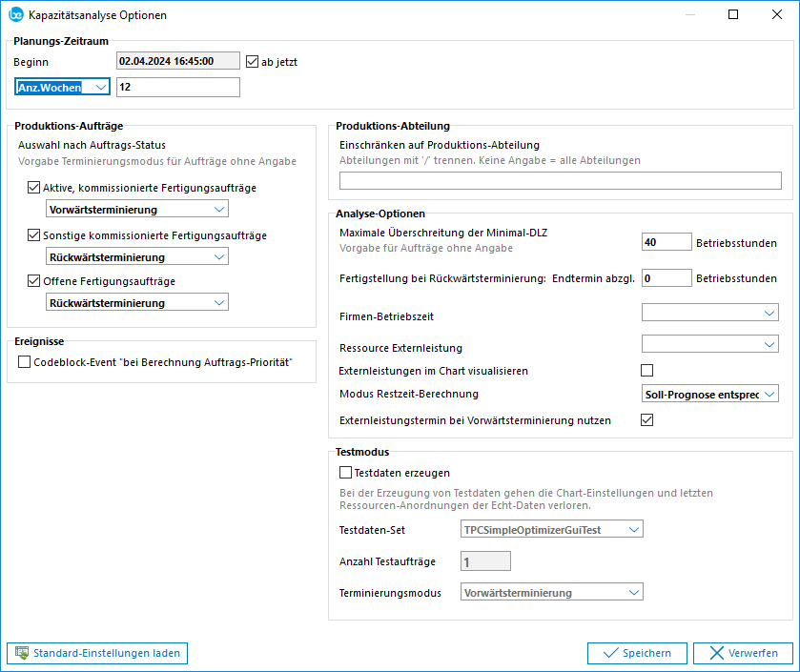Click Standard-Einstellungen laden button
800x672 pixels.
click(97, 653)
